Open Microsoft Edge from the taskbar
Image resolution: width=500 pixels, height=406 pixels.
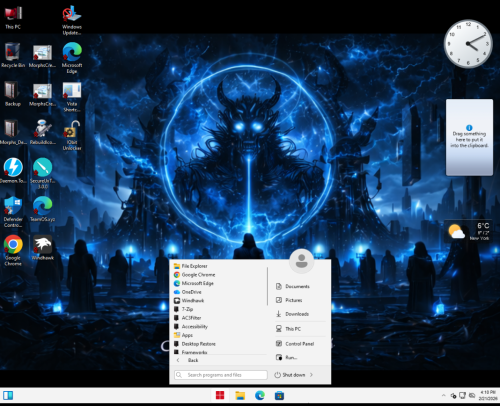pos(260,395)
